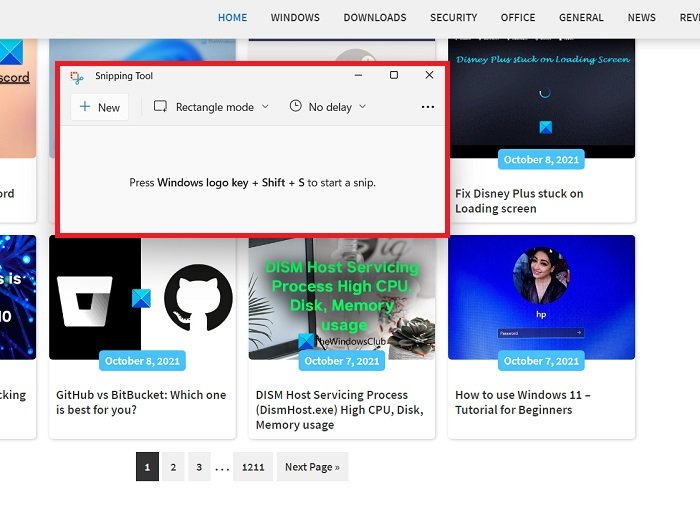The height and width of the screenshot is (508, 700).
Task: Open the Rectangle mode dropdown
Action: point(211,107)
